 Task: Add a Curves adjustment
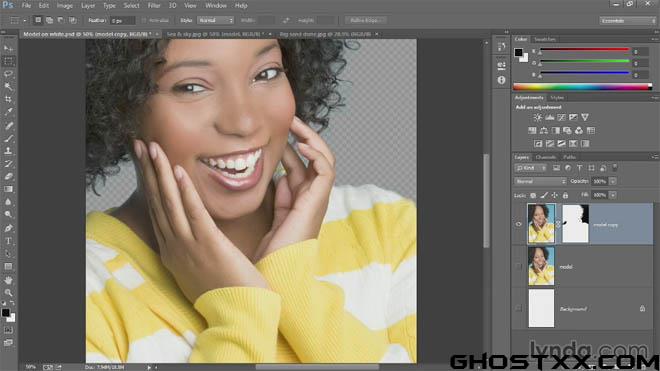tap(561, 117)
